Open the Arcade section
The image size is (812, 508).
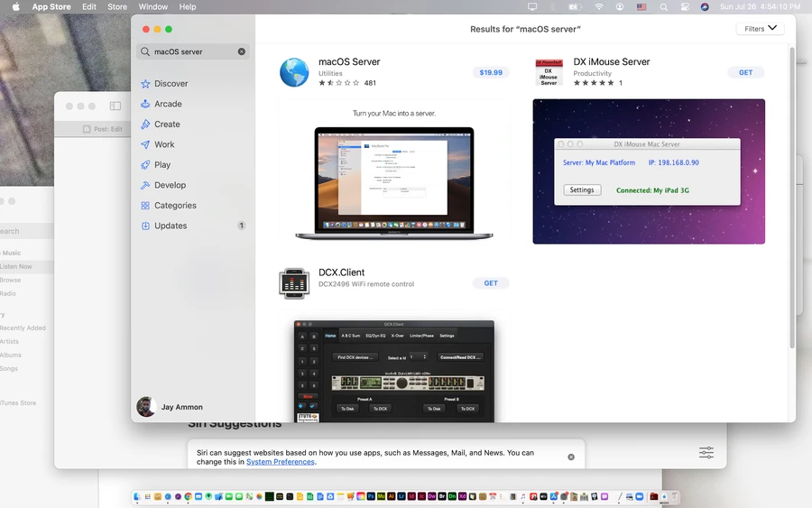pos(168,104)
